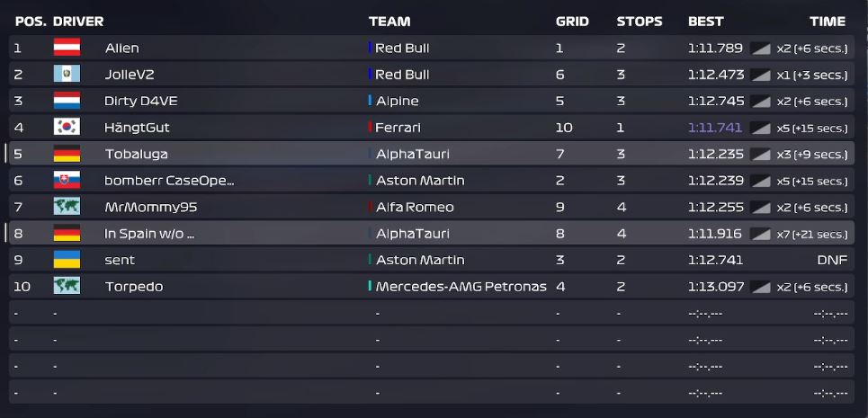The image size is (868, 418).
Task: Click the penalty icon next to x7 (+21 secs.)
Action: point(761,235)
